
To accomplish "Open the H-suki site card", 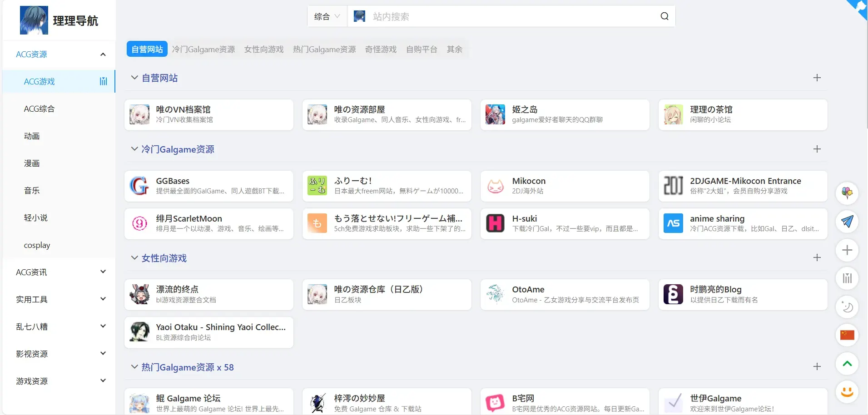I will tap(565, 223).
